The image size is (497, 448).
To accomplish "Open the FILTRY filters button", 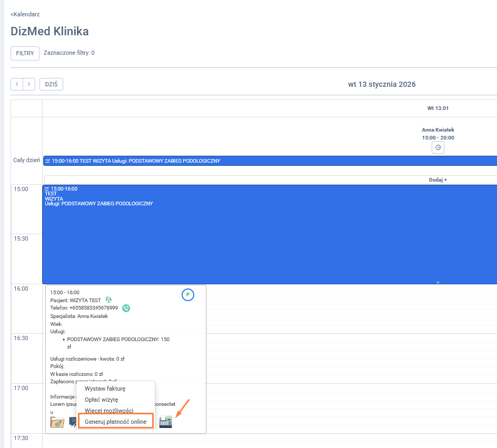I will pyautogui.click(x=25, y=53).
